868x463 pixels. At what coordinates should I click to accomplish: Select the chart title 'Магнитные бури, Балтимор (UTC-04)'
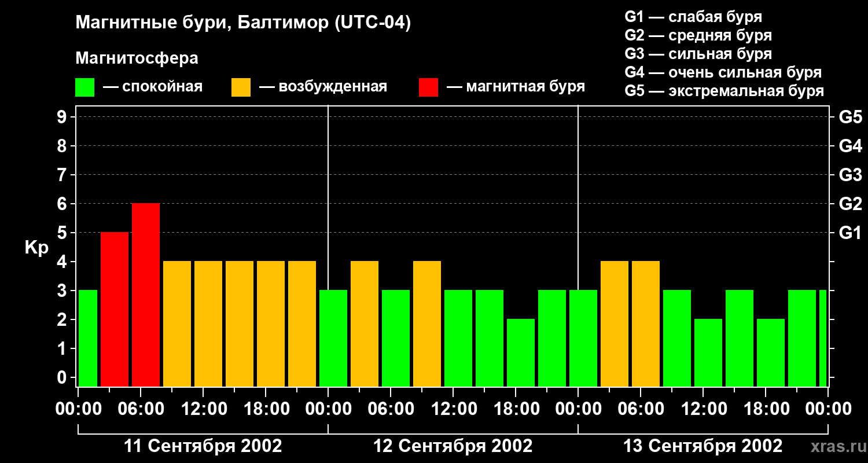click(x=243, y=23)
